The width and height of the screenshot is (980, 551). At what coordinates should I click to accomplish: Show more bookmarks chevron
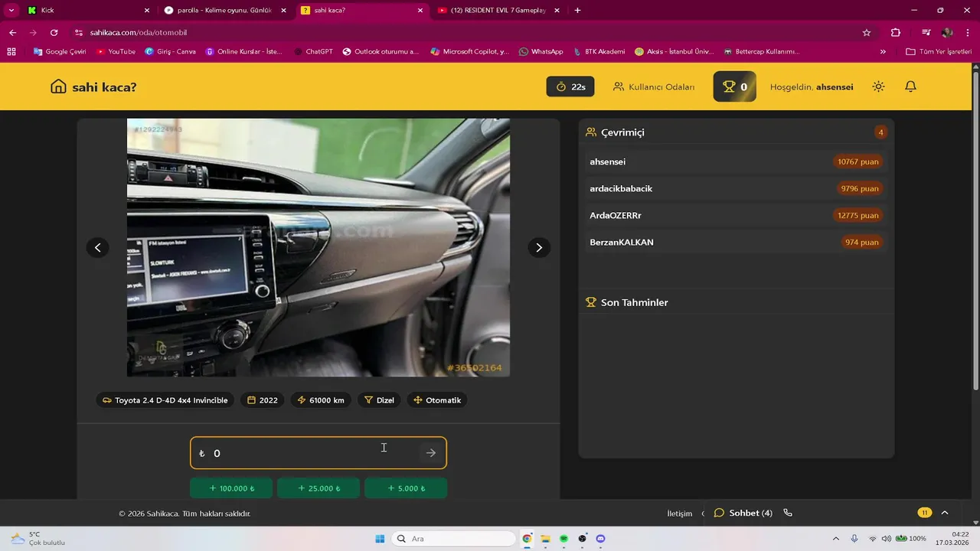click(883, 51)
